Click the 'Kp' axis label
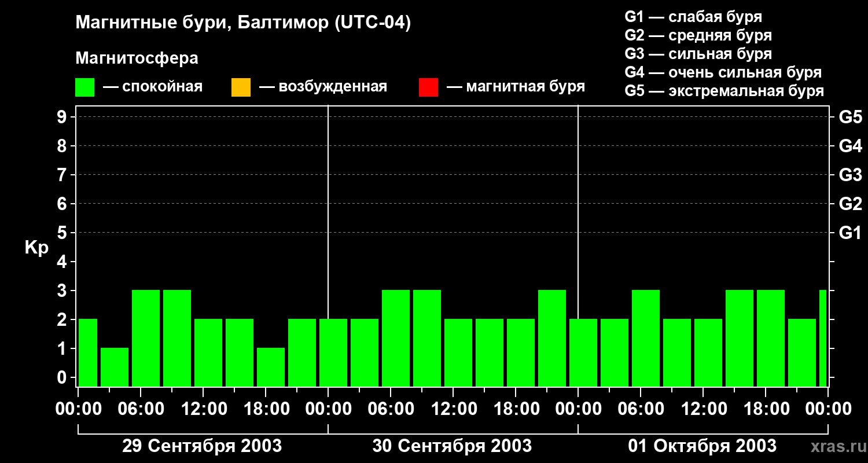This screenshot has width=868, height=463. pos(36,247)
